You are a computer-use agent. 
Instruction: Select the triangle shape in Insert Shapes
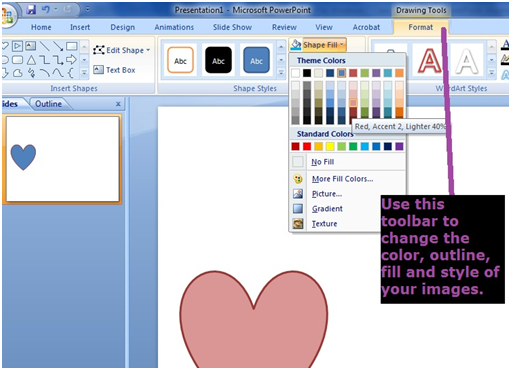31,60
